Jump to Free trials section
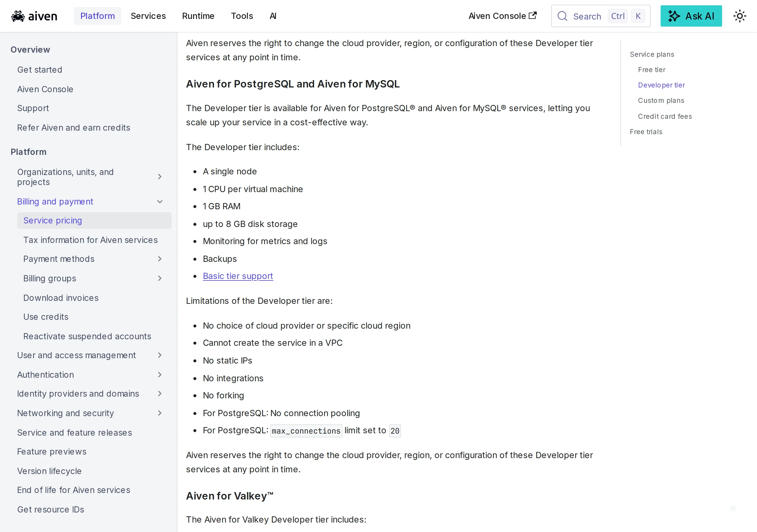Viewport: 757px width, 532px height. coord(646,132)
